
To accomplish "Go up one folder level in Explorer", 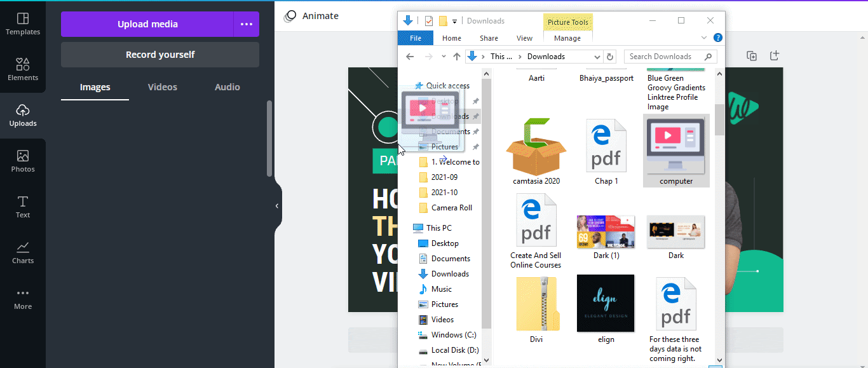I will click(x=456, y=57).
